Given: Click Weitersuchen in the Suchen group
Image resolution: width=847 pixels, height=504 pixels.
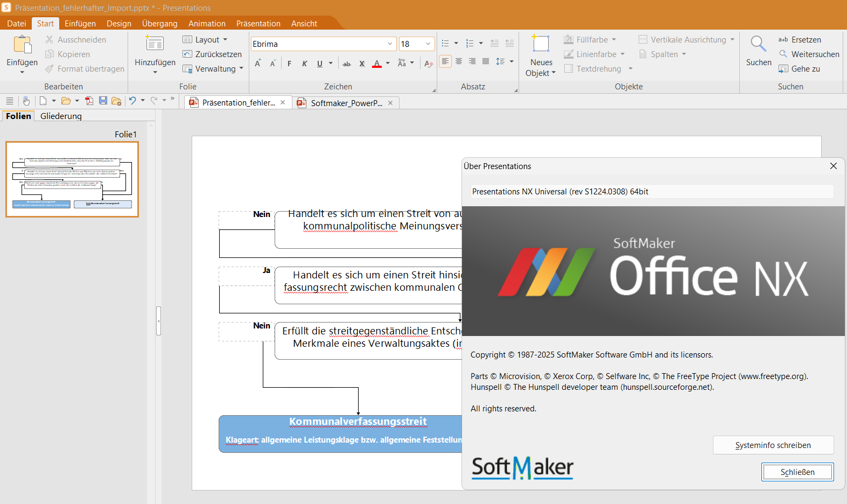Looking at the screenshot, I should [x=809, y=54].
